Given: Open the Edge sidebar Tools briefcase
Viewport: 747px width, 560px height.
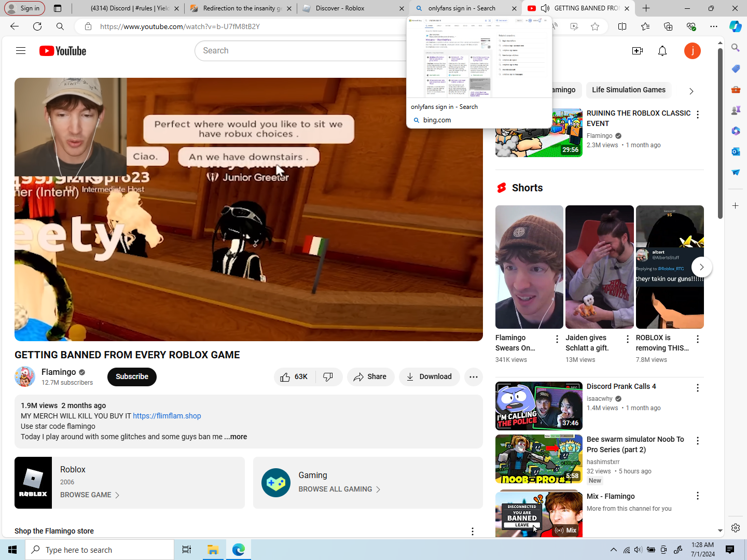Looking at the screenshot, I should coord(736,89).
